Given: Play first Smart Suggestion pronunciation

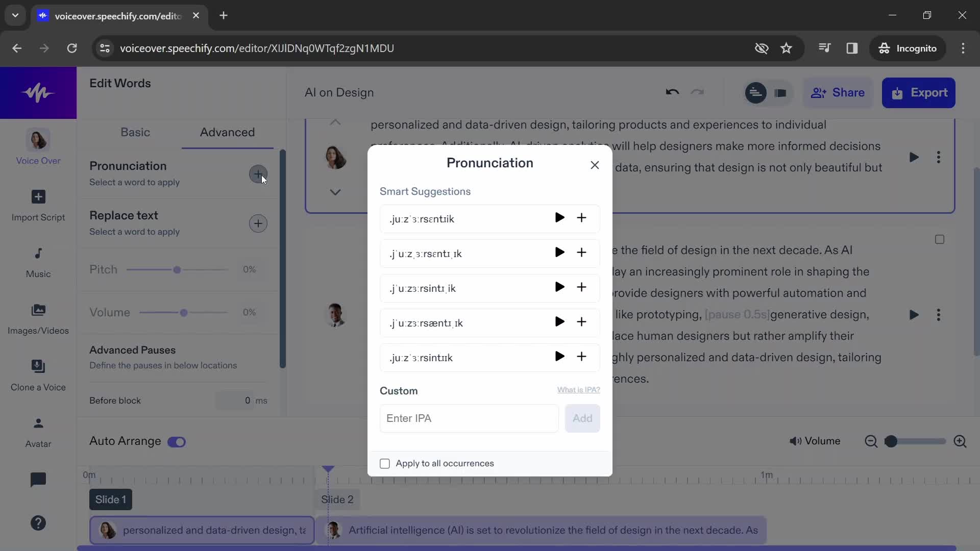Looking at the screenshot, I should tap(559, 218).
